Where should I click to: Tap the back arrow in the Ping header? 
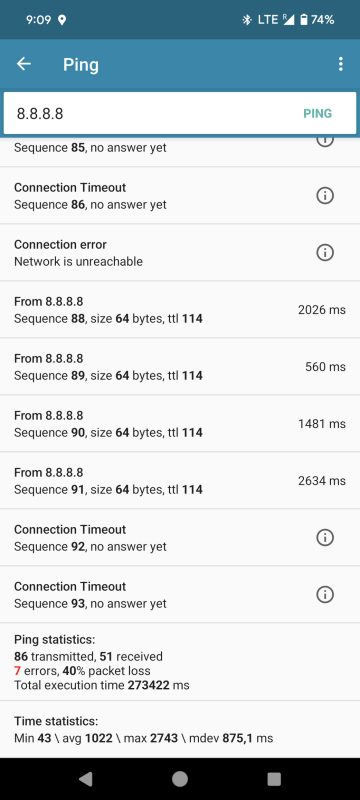click(24, 64)
